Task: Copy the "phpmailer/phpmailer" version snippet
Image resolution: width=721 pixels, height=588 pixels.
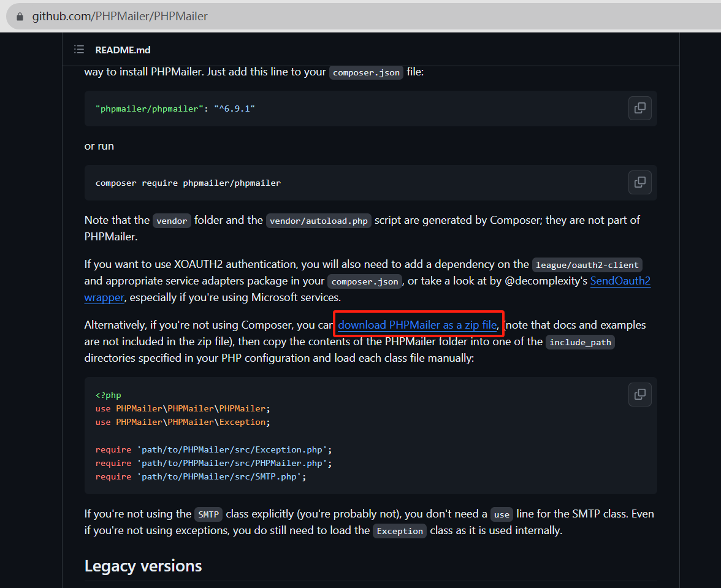Action: click(639, 108)
